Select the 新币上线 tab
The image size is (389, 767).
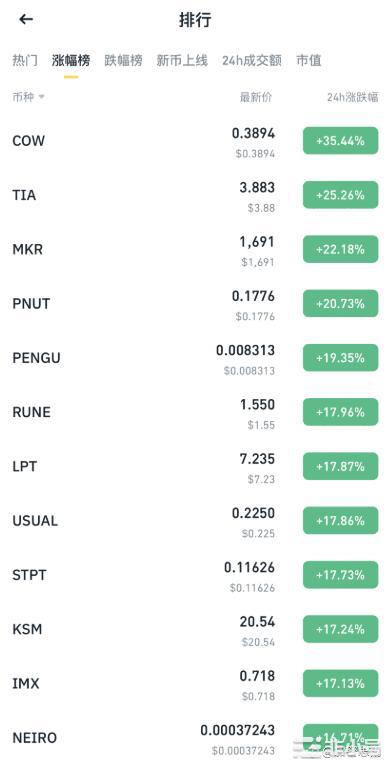[182, 61]
